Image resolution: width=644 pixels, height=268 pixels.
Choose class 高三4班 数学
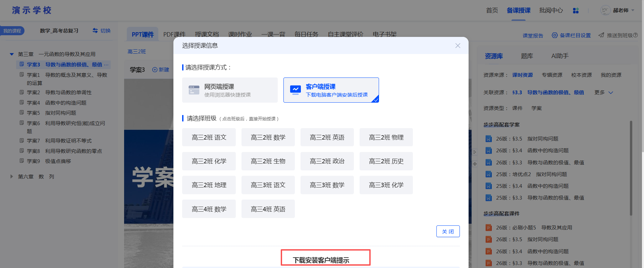point(209,209)
